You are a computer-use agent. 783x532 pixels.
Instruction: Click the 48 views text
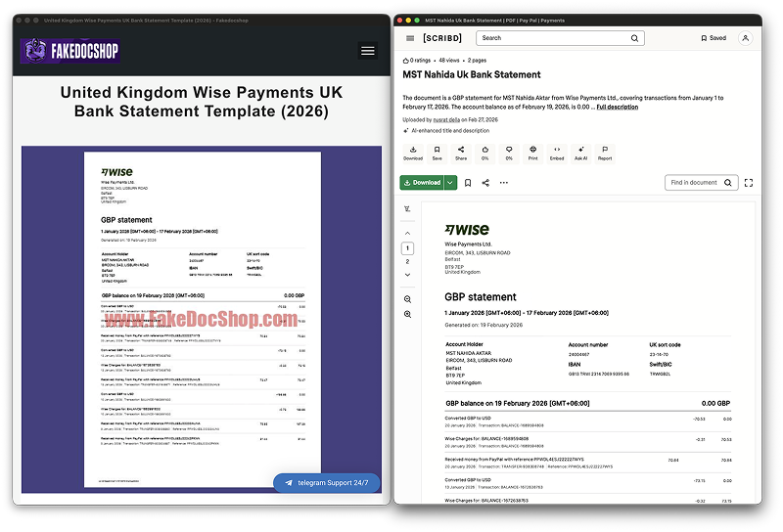[x=449, y=61]
